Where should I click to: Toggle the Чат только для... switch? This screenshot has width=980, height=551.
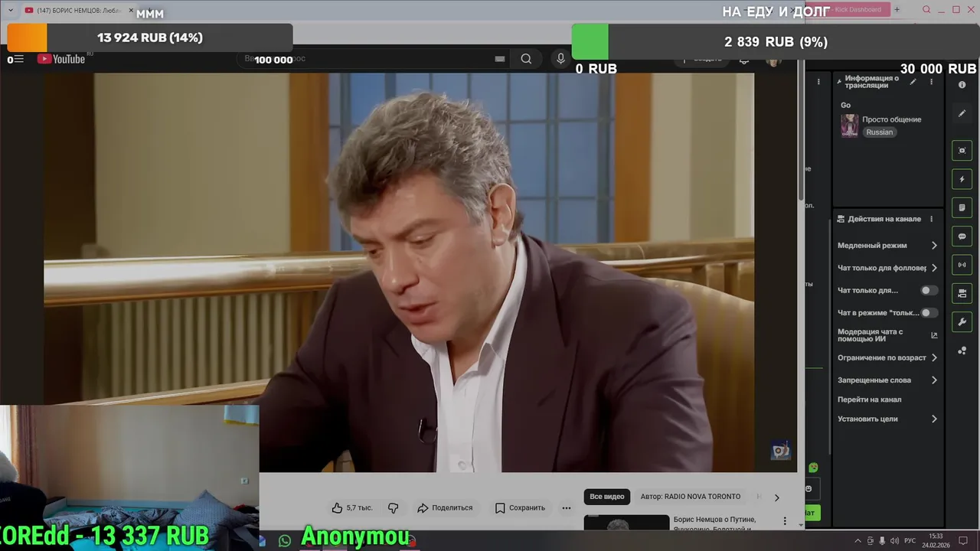(x=929, y=290)
